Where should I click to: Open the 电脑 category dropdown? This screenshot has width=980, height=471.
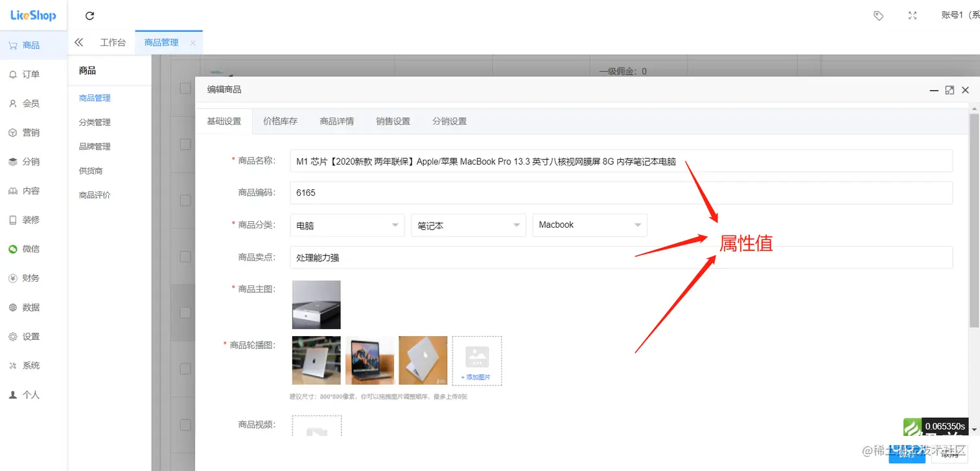[347, 225]
